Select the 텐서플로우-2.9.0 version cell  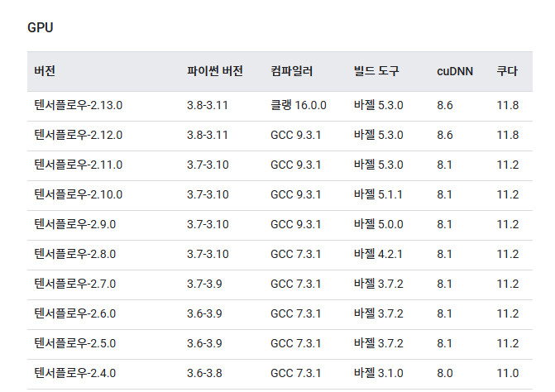[74, 224]
